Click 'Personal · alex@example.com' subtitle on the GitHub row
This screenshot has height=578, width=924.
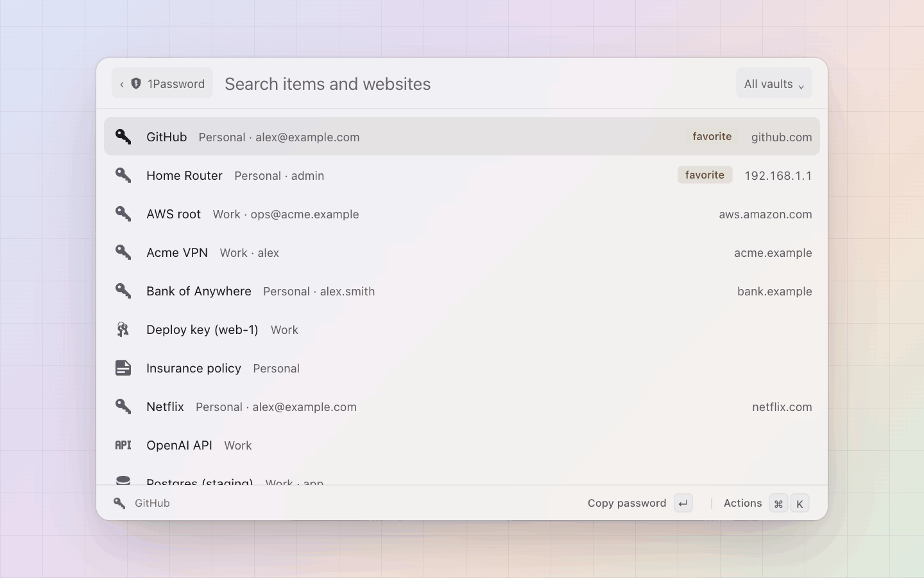279,137
